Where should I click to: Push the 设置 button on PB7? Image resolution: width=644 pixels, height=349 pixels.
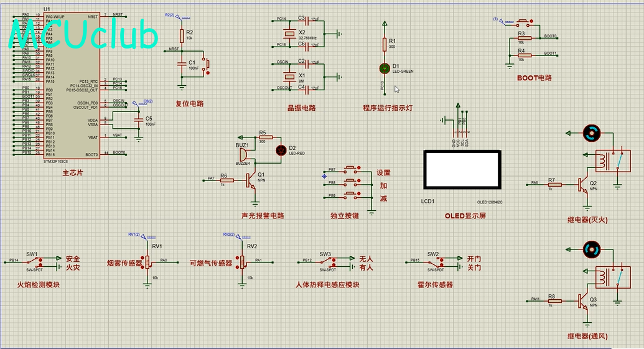[351, 169]
